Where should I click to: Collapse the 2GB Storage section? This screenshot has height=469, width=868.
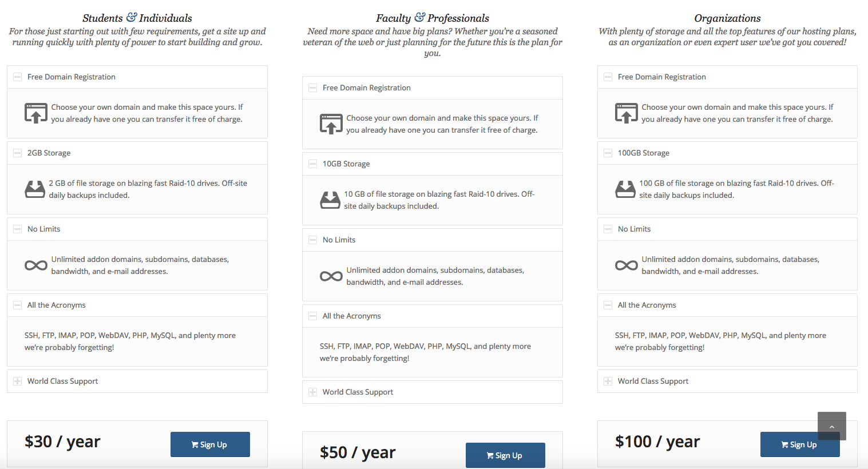tap(137, 153)
